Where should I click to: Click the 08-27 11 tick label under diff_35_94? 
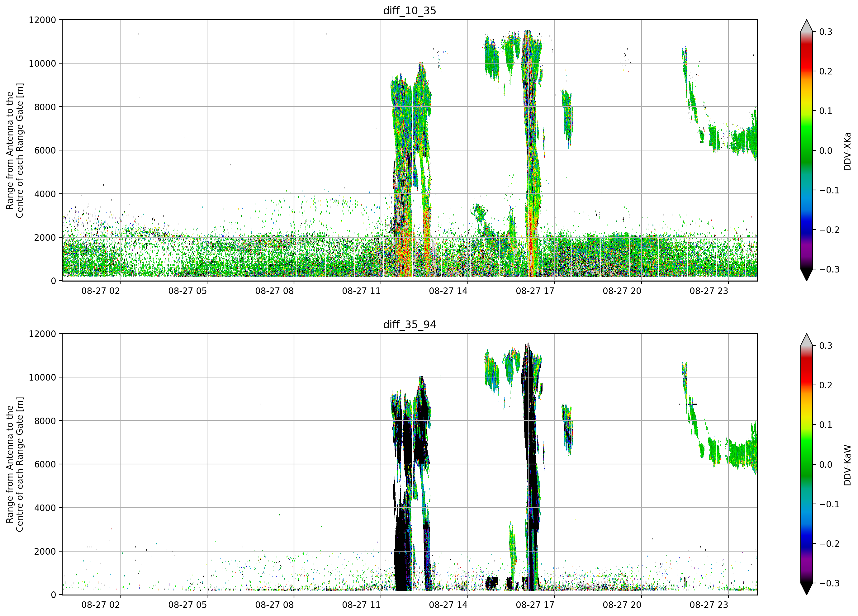point(361,605)
